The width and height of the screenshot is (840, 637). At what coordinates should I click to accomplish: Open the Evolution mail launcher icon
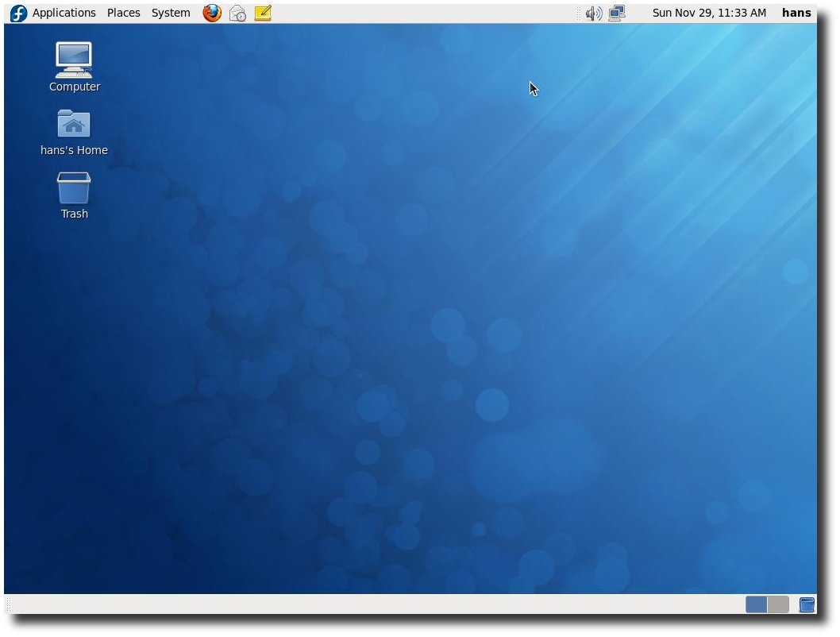pyautogui.click(x=237, y=14)
